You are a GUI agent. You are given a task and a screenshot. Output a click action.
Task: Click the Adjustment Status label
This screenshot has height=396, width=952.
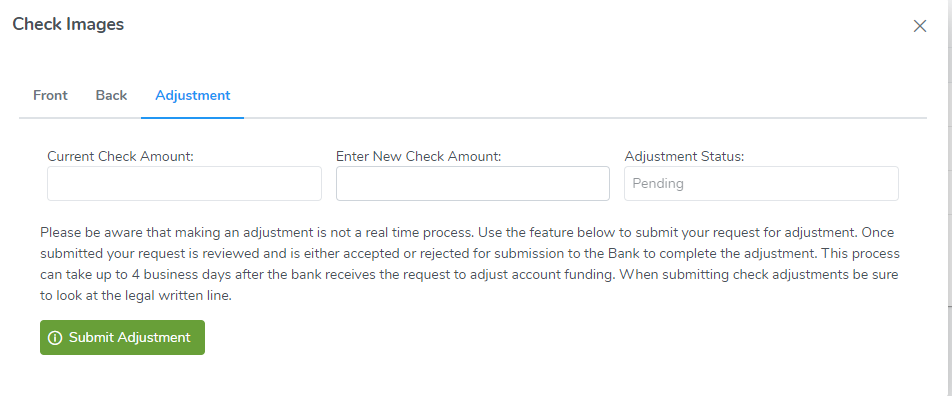coord(684,156)
